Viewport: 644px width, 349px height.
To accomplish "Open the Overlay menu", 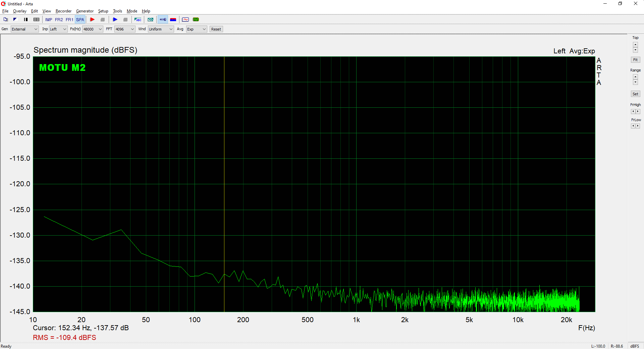I will click(x=19, y=11).
